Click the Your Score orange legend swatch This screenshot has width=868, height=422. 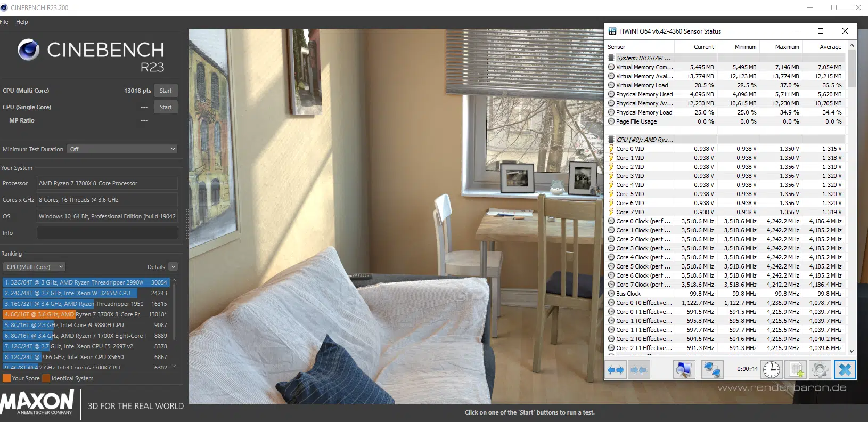[6, 378]
